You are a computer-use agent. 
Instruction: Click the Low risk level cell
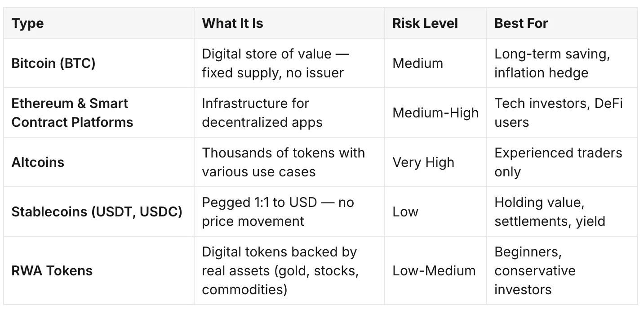coord(405,211)
